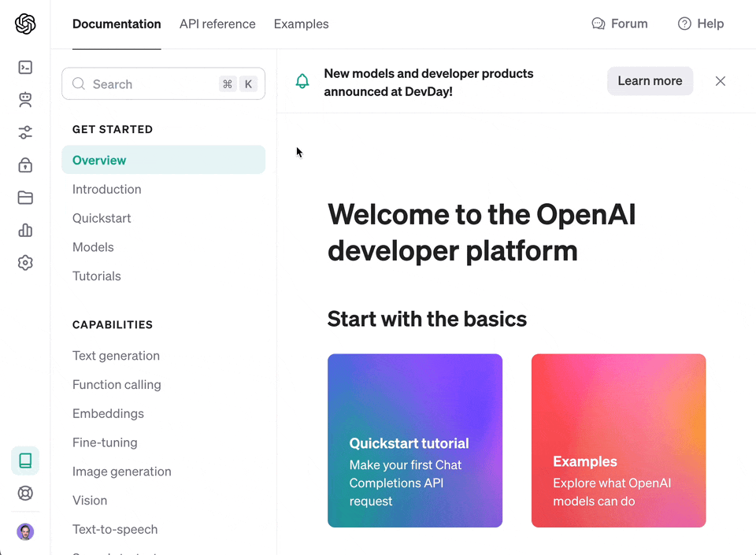Open the Settings gear icon in sidebar

25,263
